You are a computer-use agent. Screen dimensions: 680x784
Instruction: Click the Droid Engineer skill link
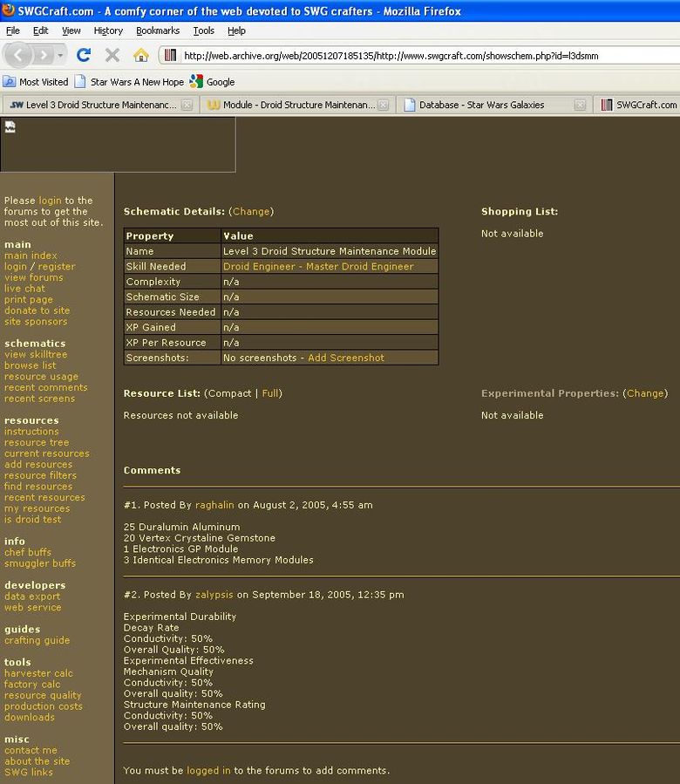coord(259,266)
